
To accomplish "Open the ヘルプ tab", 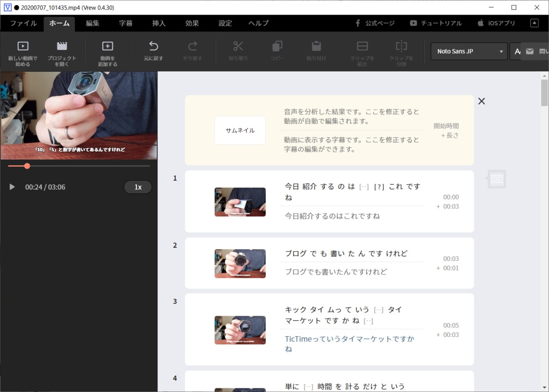I will [258, 23].
